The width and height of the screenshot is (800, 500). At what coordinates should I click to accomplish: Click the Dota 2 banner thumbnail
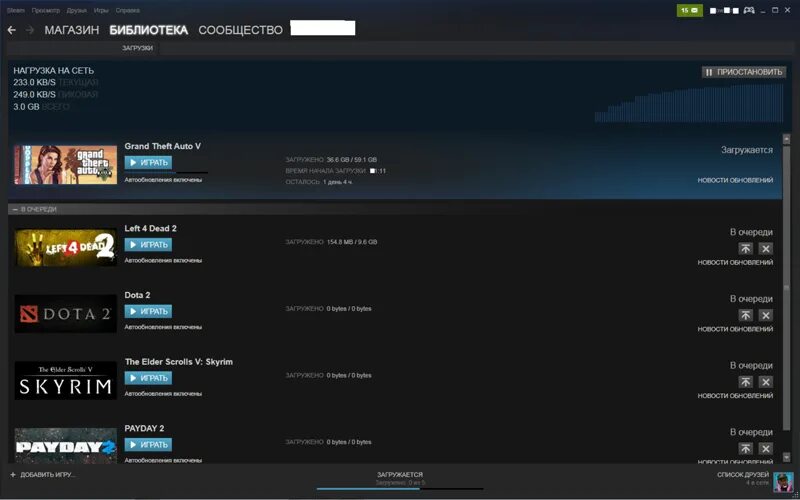pyautogui.click(x=65, y=314)
